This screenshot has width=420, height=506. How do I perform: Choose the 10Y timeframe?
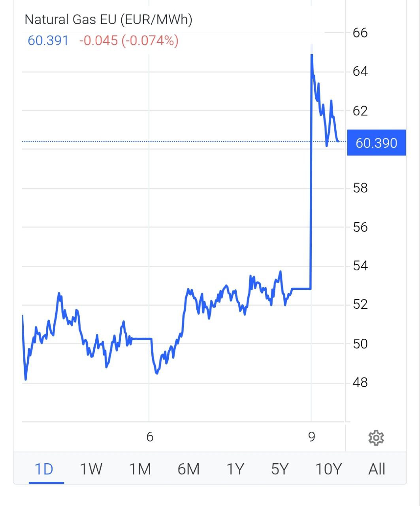click(328, 469)
